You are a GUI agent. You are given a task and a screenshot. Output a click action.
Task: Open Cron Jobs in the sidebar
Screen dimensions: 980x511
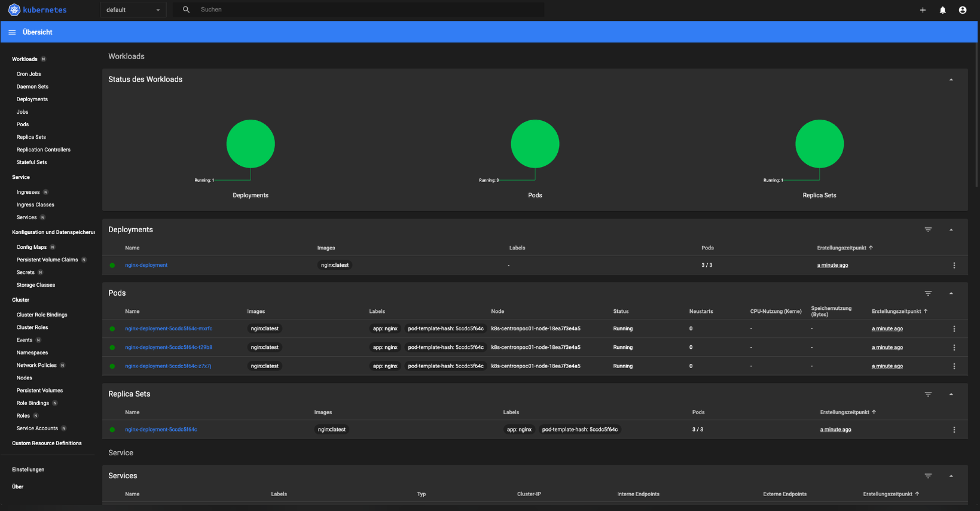[29, 74]
